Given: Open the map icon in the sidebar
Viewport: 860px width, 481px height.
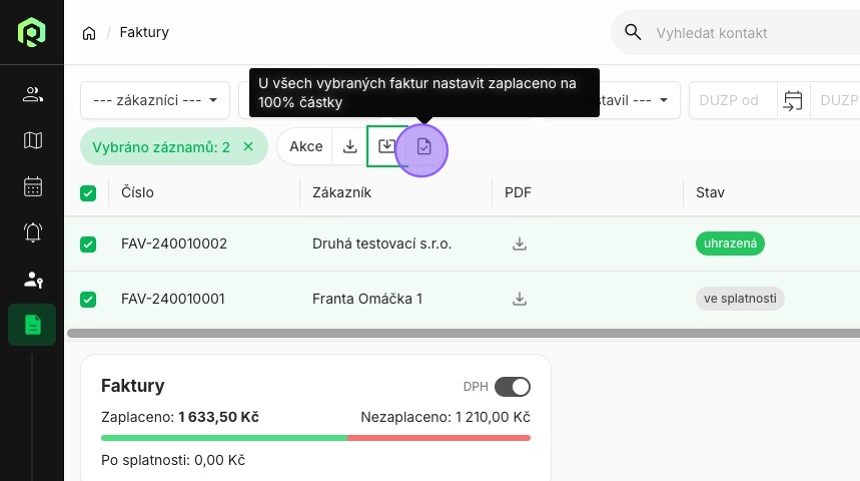Looking at the screenshot, I should point(32,140).
